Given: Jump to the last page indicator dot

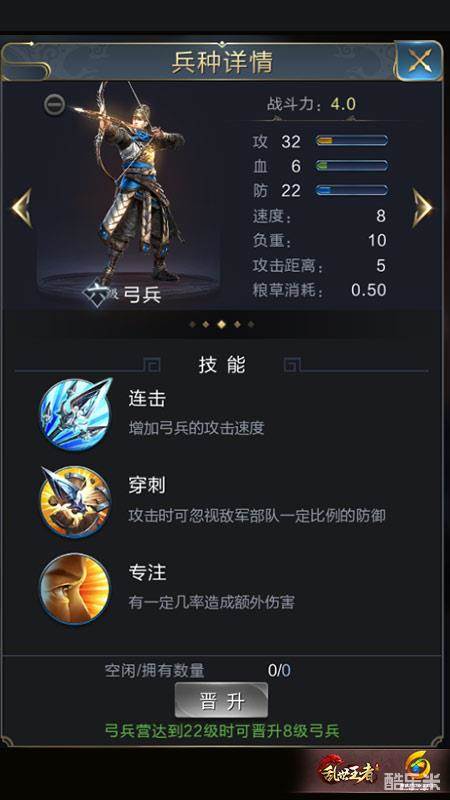Looking at the screenshot, I should [251, 324].
